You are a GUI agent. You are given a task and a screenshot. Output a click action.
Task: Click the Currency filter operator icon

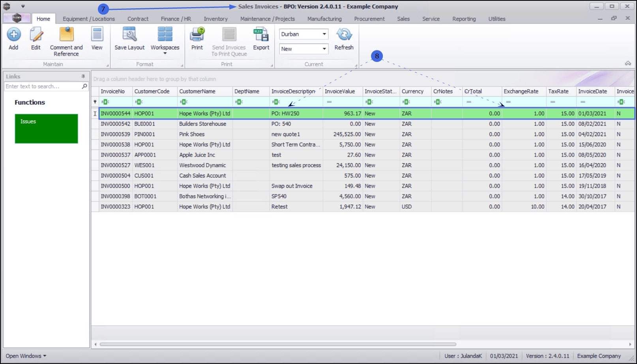(406, 102)
